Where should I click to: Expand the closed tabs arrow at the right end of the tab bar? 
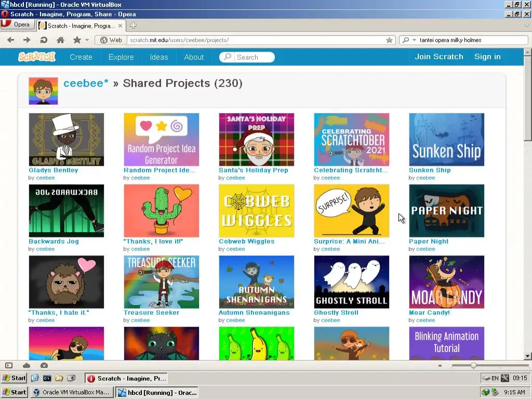[527, 25]
